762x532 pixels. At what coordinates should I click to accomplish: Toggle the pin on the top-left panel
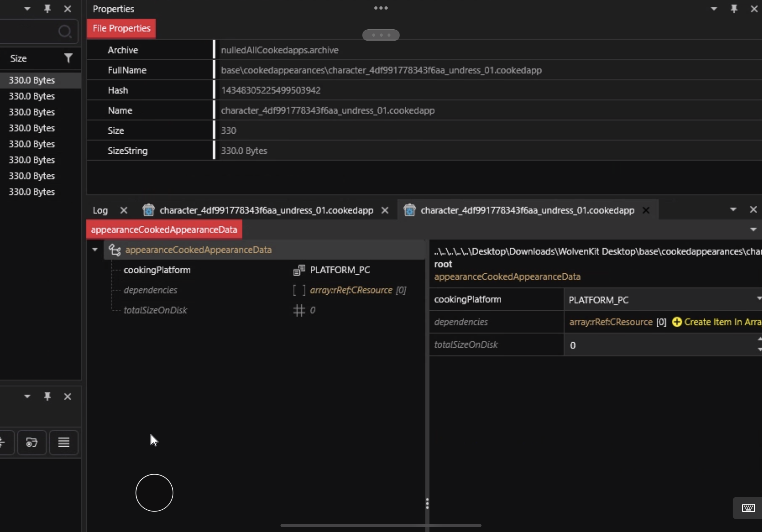(x=48, y=9)
